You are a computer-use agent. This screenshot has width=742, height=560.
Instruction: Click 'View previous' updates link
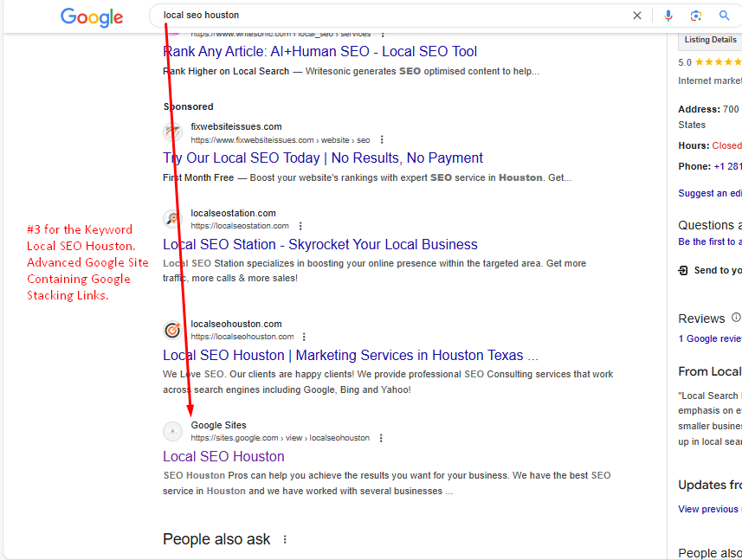[x=709, y=509]
